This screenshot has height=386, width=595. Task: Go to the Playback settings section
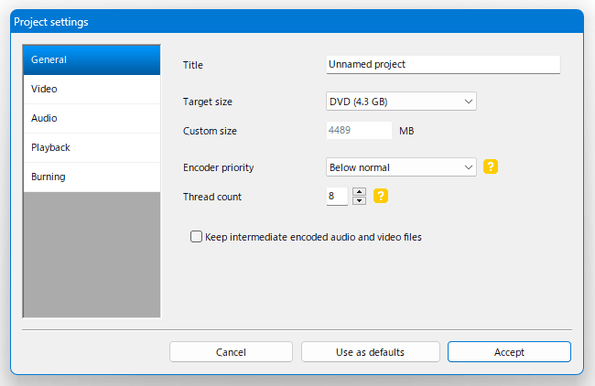point(92,148)
